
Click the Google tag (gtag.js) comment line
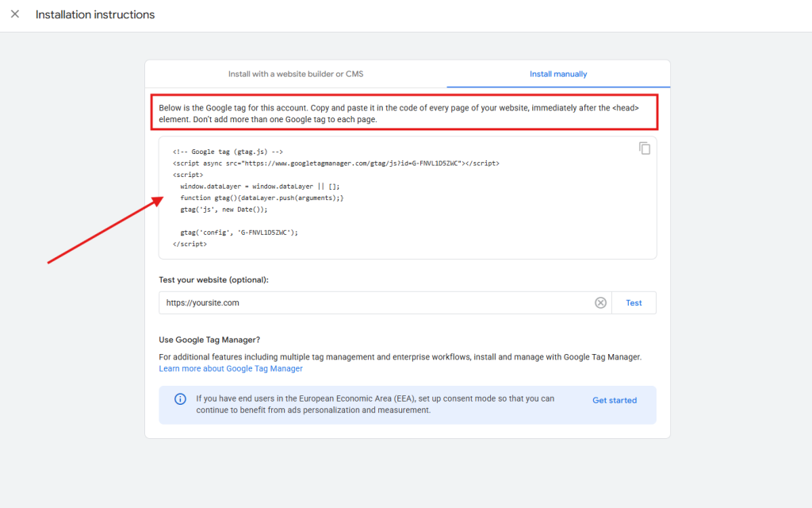click(228, 151)
